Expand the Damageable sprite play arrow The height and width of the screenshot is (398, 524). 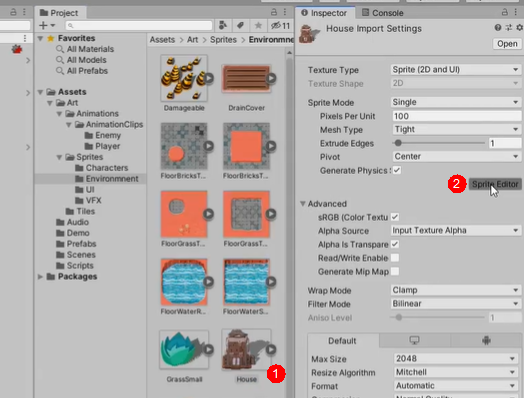click(x=209, y=78)
